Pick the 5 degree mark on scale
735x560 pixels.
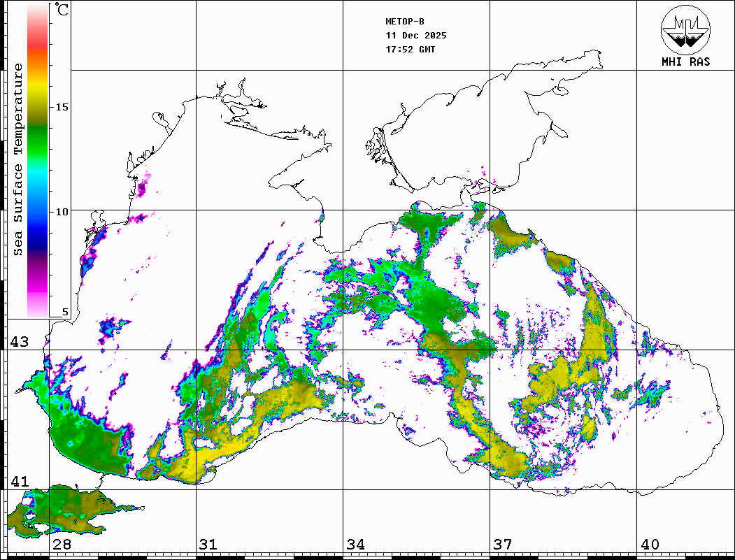click(66, 313)
